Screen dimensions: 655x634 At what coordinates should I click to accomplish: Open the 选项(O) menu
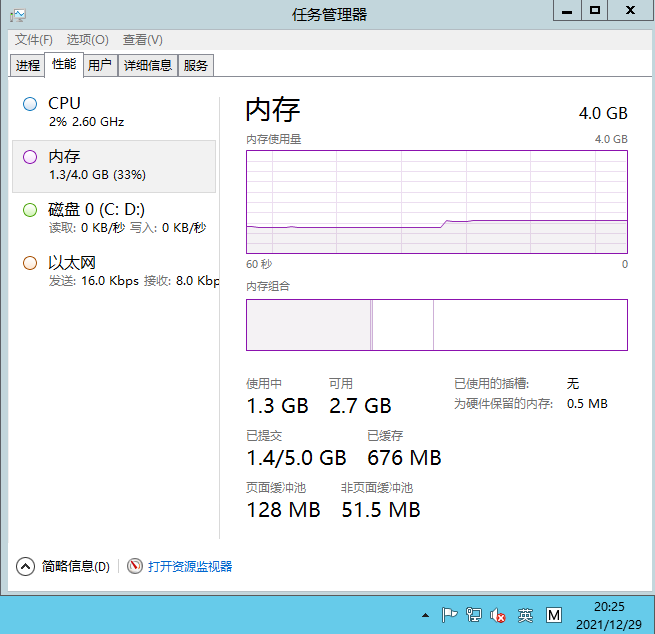[87, 40]
